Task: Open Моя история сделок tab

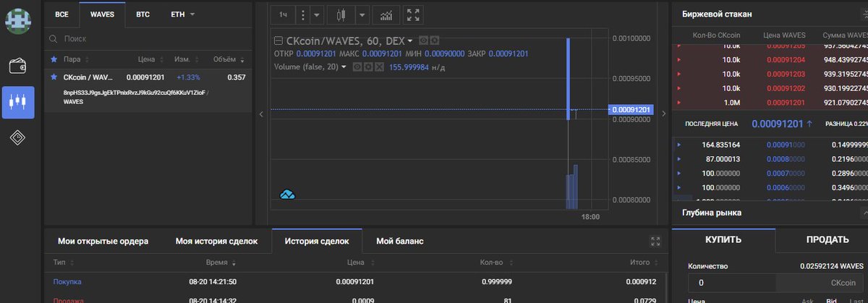Action: click(216, 241)
